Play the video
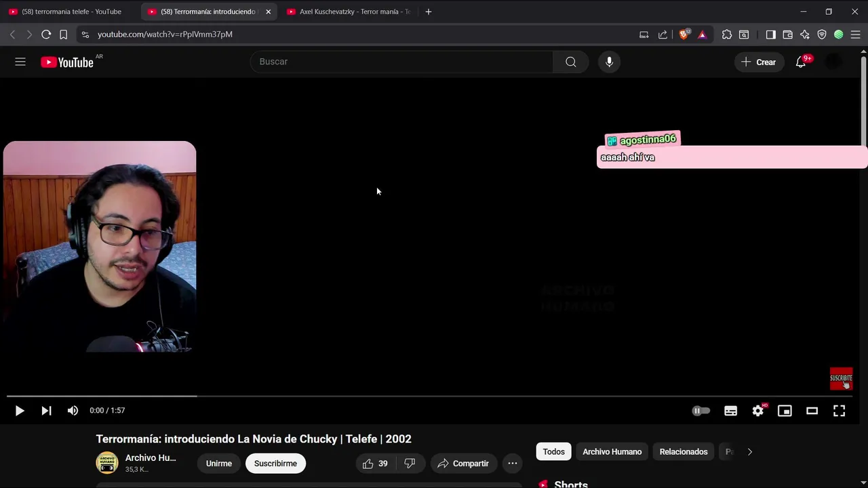 pos(20,411)
